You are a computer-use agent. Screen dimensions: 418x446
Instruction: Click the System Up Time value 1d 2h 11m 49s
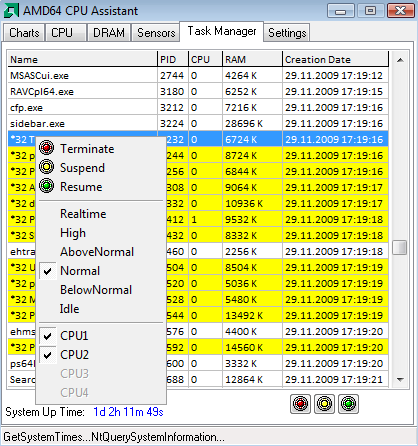tap(128, 412)
